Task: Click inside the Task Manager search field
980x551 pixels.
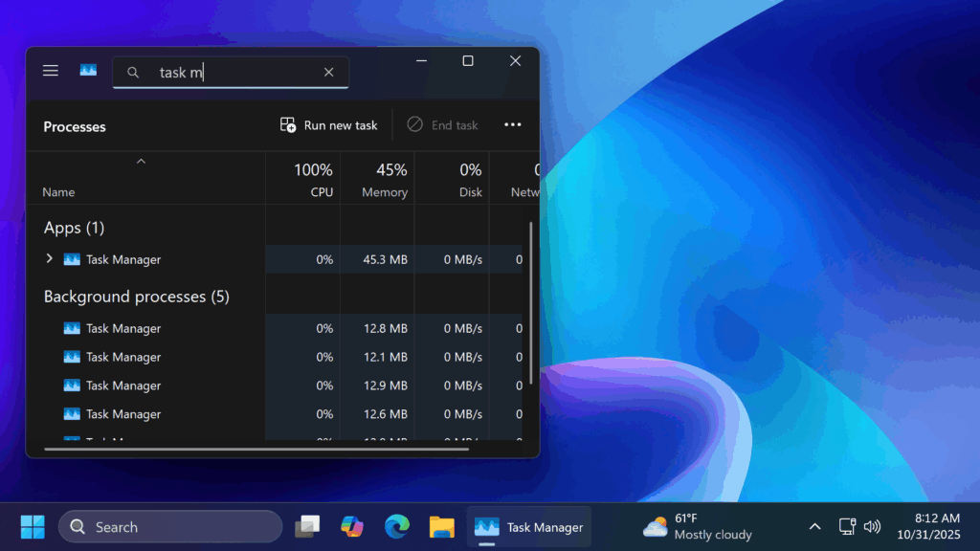Action: click(239, 72)
